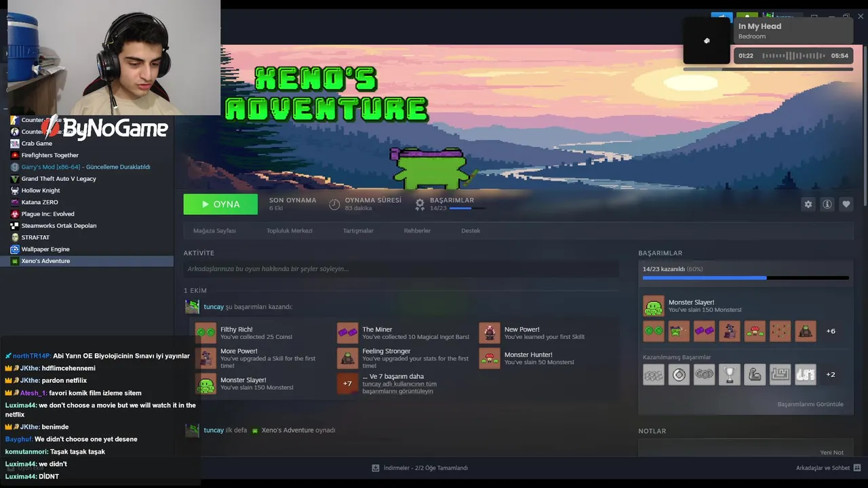This screenshot has height=488, width=868.
Task: Click the tuncay username in achievement activity
Action: [x=214, y=307]
